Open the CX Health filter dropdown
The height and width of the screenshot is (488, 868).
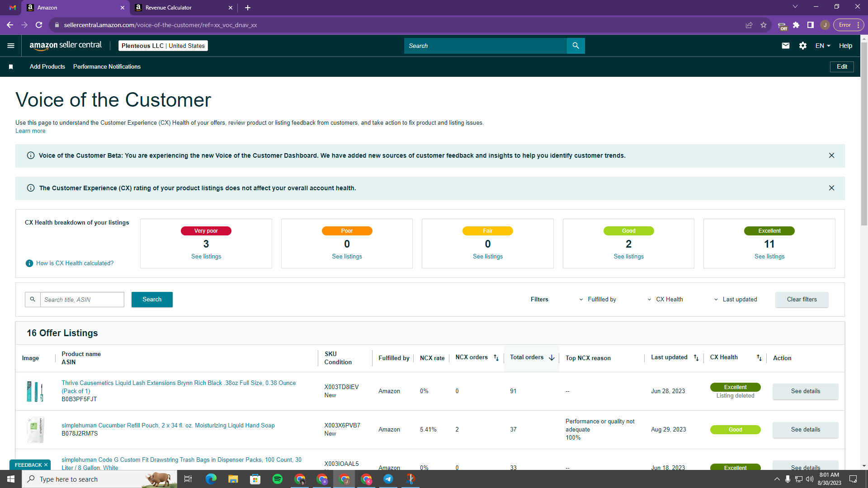[x=665, y=300]
